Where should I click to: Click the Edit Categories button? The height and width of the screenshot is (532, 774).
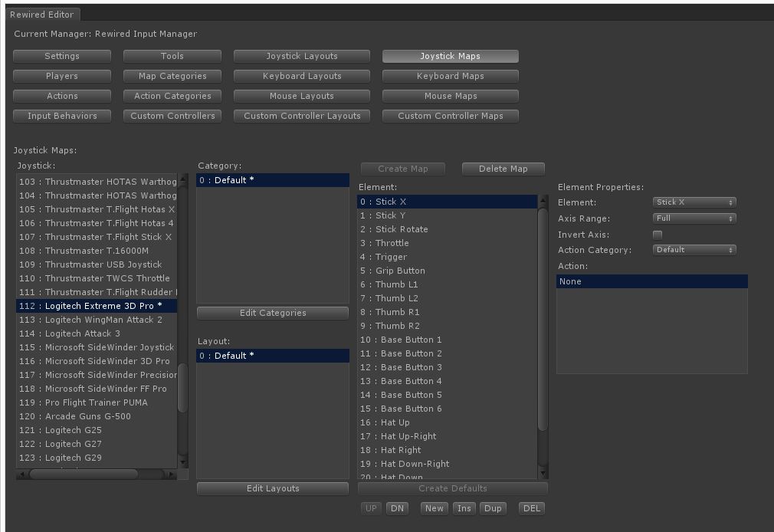pyautogui.click(x=272, y=313)
